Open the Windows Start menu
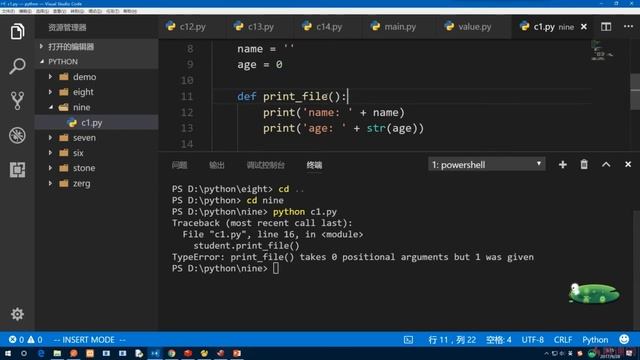Screen dimensions: 640x360 tap(8, 353)
